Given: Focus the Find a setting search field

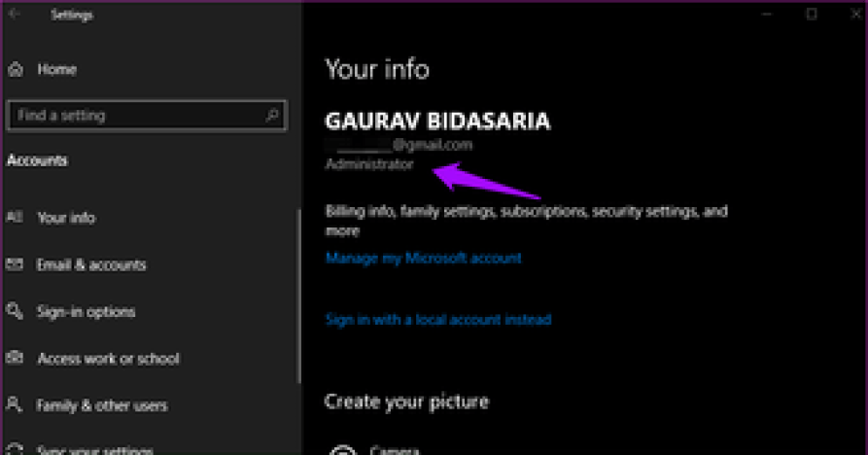Looking at the screenshot, I should (x=136, y=116).
